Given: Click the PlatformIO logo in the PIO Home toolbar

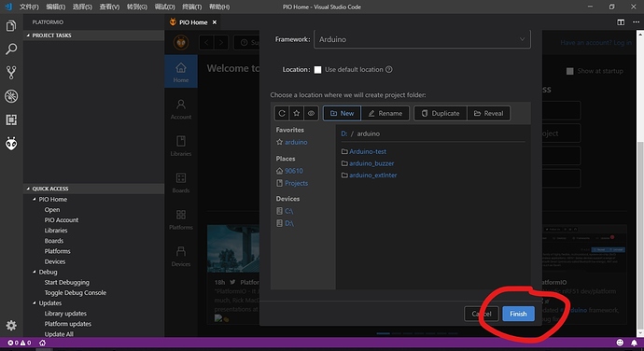Looking at the screenshot, I should [x=181, y=42].
